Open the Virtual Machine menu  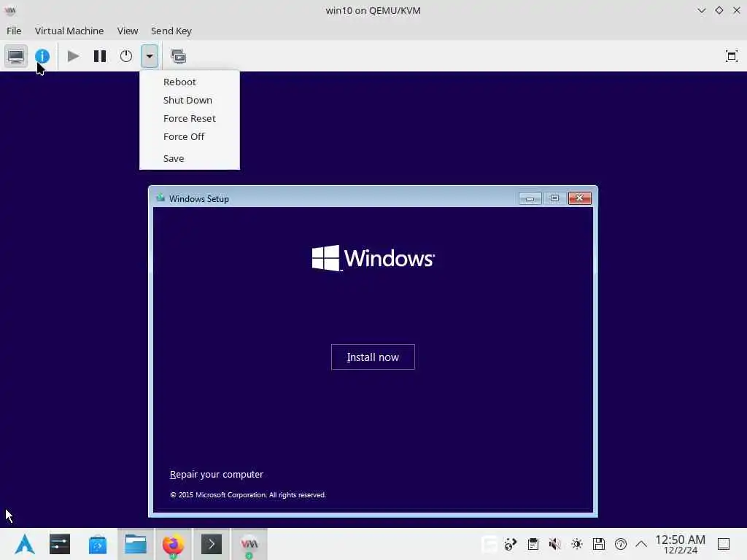coord(69,31)
